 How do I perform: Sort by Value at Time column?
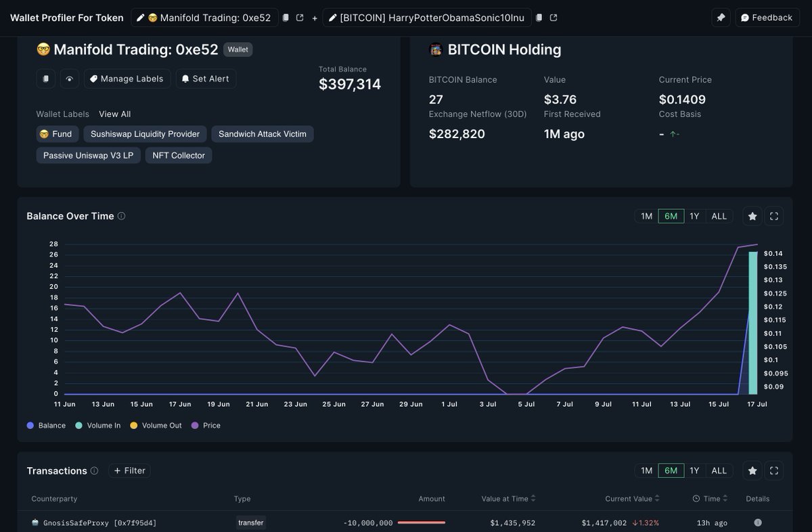(509, 499)
